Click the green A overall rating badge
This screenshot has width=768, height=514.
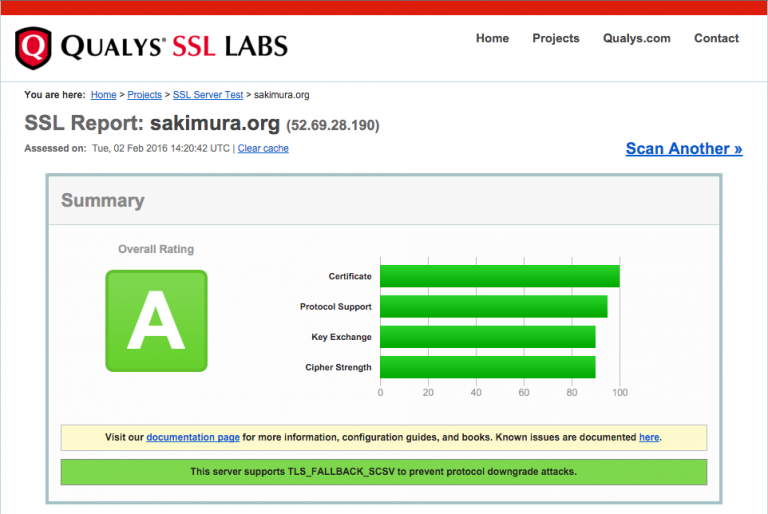(x=156, y=320)
